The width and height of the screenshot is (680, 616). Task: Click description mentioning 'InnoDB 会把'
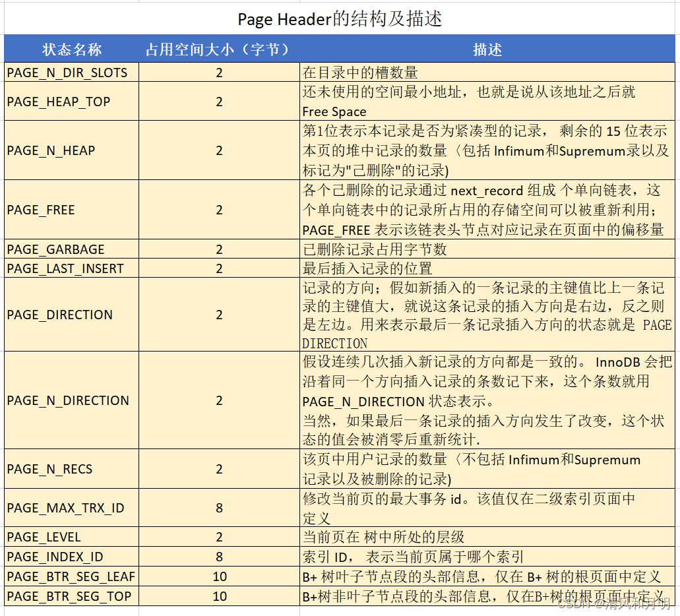487,400
